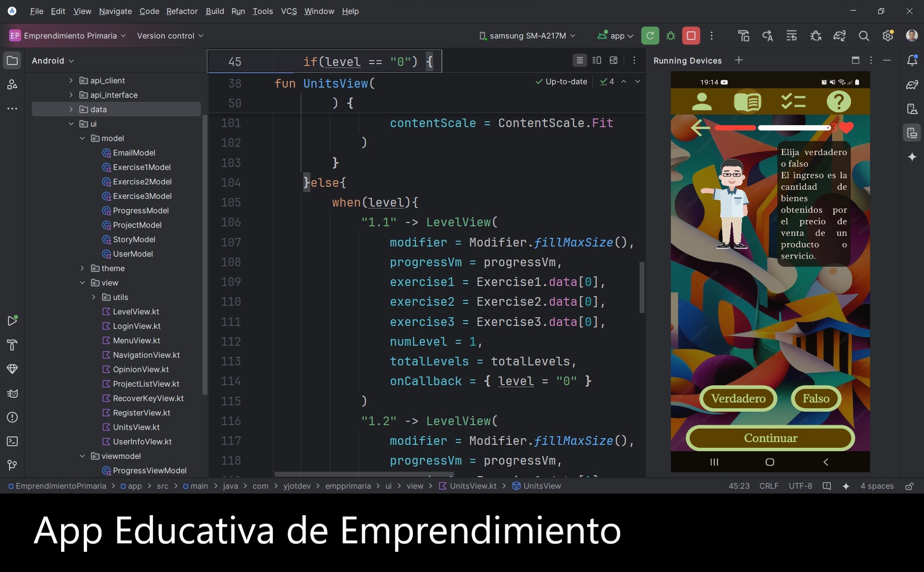Switch editor to Design view mode

pos(614,61)
